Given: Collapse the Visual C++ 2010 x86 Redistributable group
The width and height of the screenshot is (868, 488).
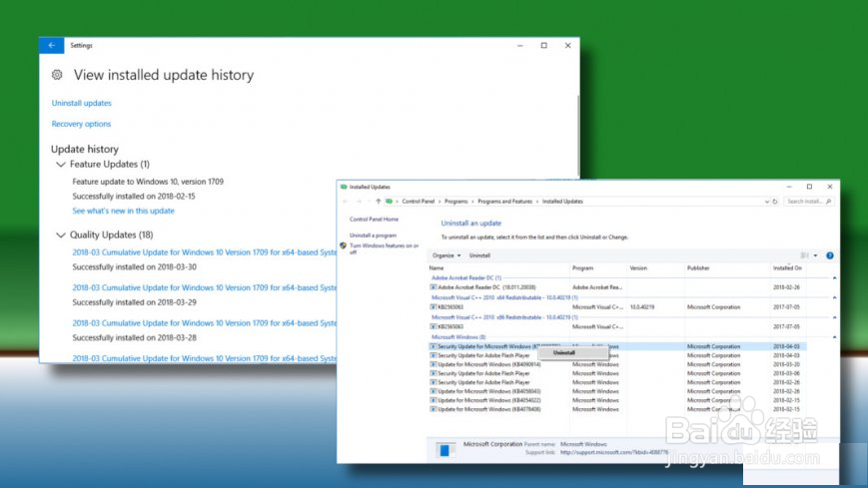Looking at the screenshot, I should tap(834, 317).
